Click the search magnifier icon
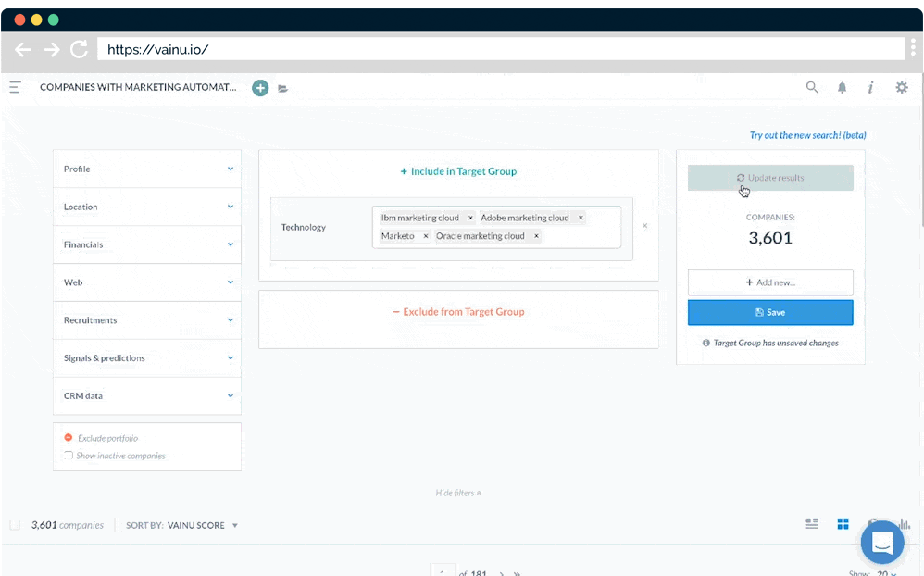Screen dimensions: 924x576 pos(812,87)
